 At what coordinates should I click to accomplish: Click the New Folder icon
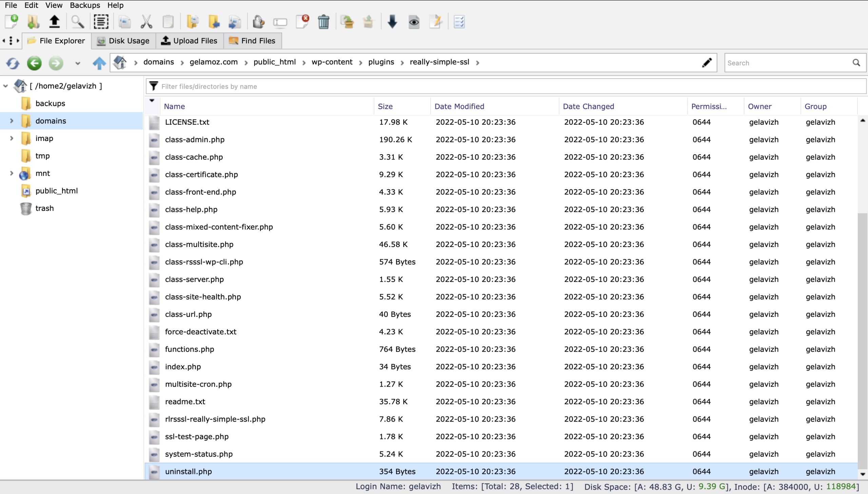(33, 22)
